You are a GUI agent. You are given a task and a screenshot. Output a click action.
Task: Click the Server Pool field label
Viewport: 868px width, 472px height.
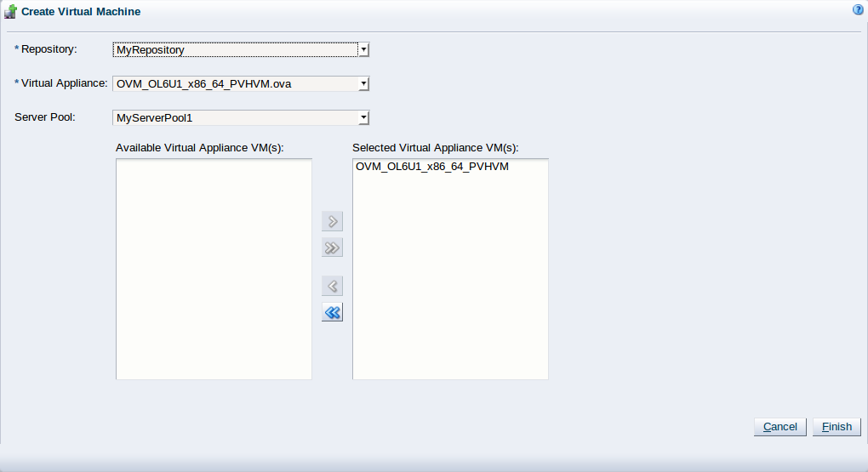point(45,117)
